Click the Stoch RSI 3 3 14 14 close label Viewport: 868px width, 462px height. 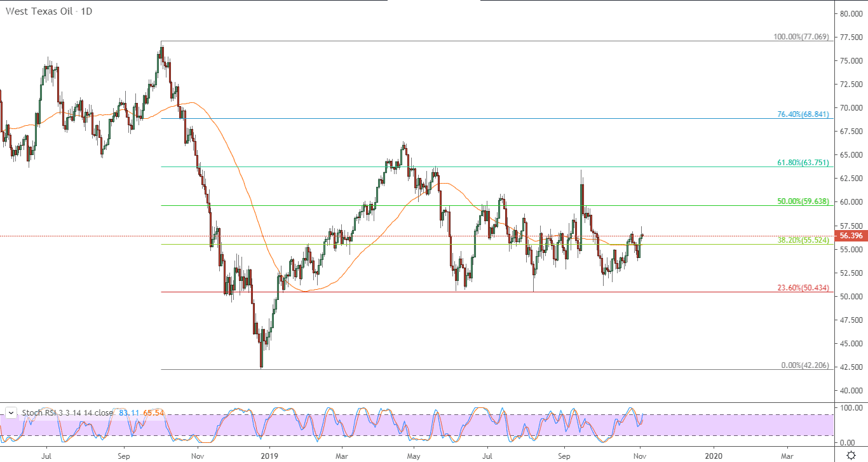(68, 413)
